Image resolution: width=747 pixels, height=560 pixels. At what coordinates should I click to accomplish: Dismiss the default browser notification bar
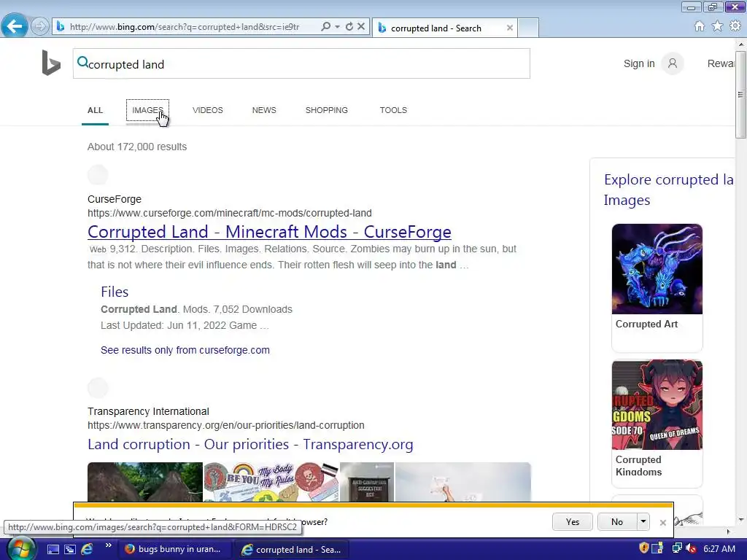(x=662, y=522)
